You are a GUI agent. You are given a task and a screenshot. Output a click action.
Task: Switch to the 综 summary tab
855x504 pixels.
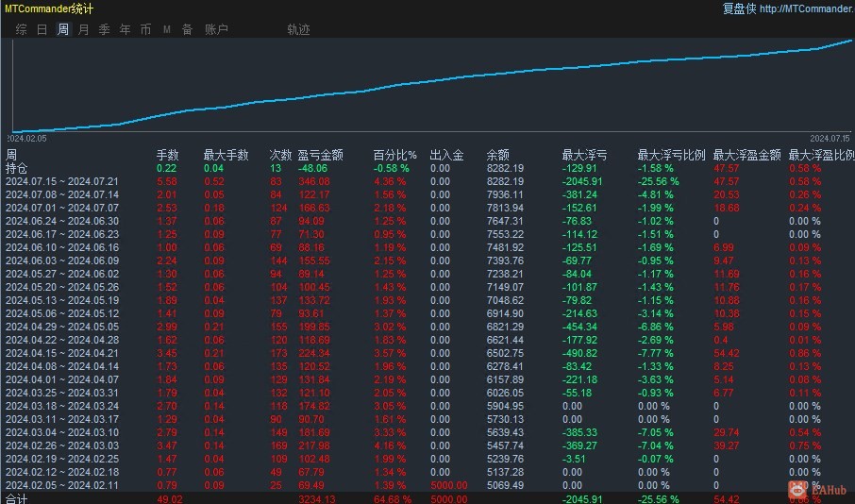(x=22, y=29)
